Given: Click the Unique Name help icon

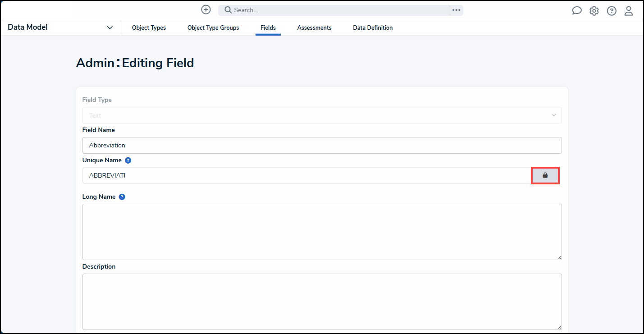Looking at the screenshot, I should coord(128,160).
